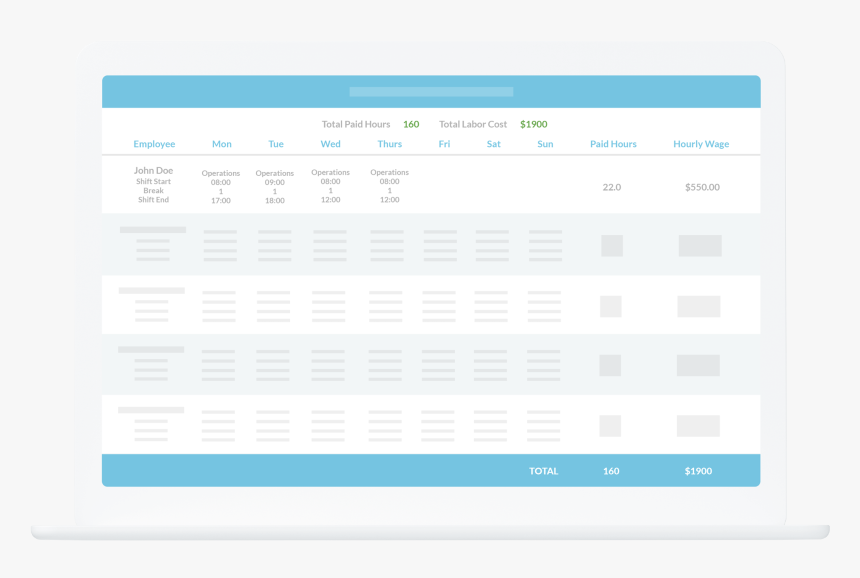
Task: Open the Thurs column header
Action: (389, 144)
